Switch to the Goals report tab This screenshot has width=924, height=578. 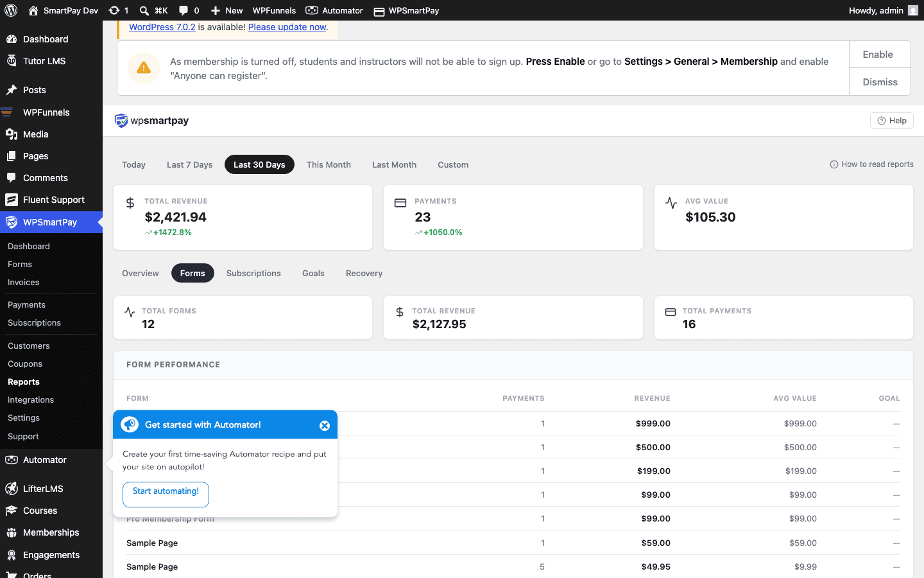pos(313,273)
